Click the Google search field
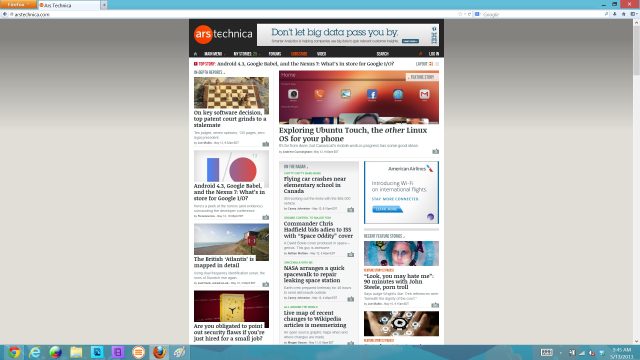640x360 pixels. click(541, 14)
